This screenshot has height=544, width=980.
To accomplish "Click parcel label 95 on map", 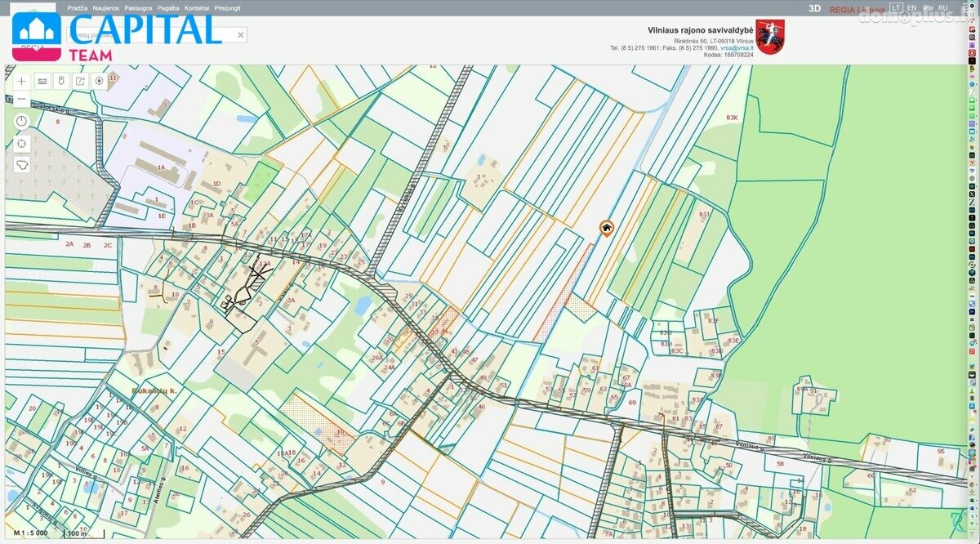I will tap(940, 451).
